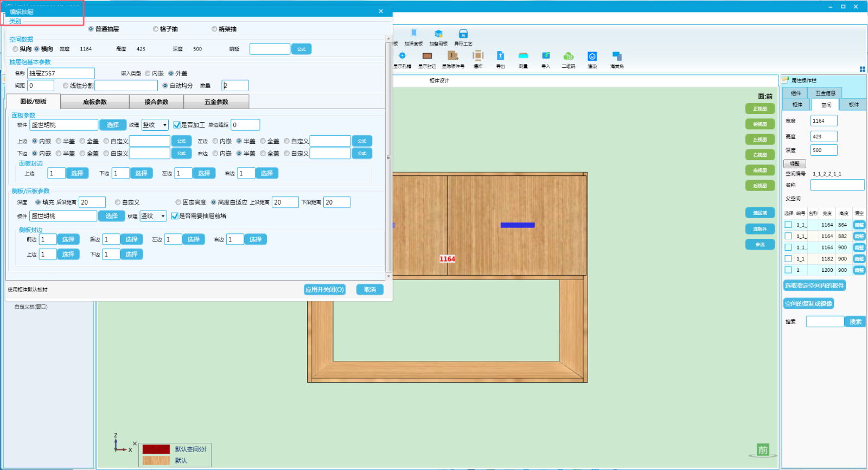Check the row checkbox for width 1200

pos(788,270)
